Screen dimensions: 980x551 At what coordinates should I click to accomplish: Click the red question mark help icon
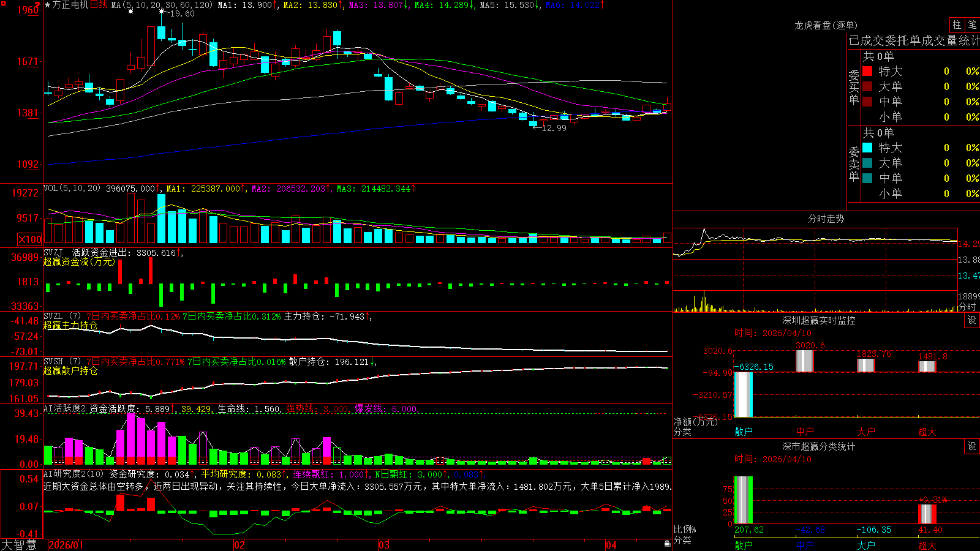pos(38,4)
